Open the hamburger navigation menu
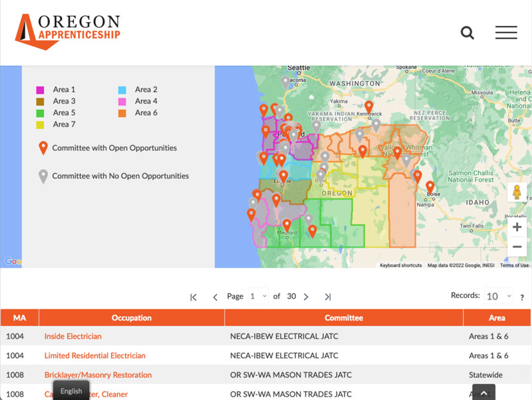 coord(506,33)
